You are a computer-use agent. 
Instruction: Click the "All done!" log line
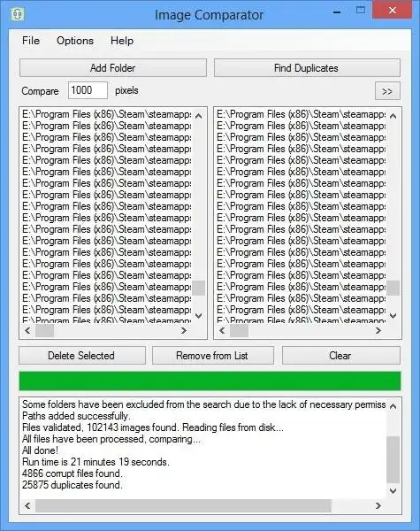[40, 450]
